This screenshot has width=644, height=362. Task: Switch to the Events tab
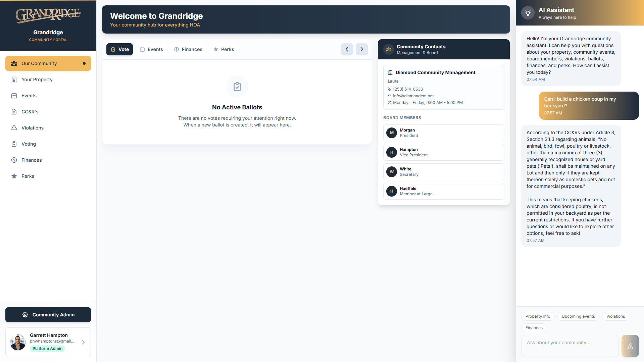click(151, 49)
